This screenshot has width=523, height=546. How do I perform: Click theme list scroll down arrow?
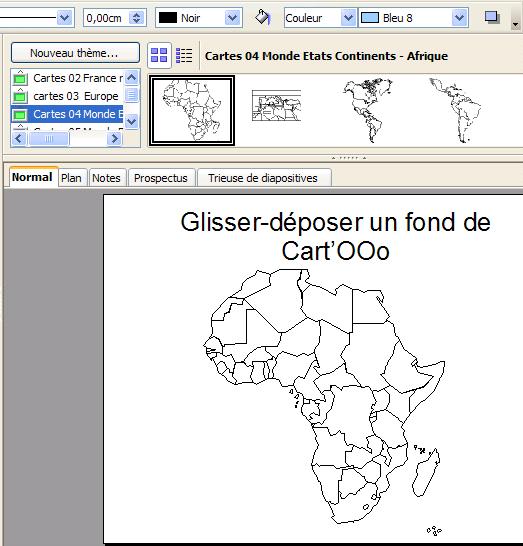click(x=132, y=121)
